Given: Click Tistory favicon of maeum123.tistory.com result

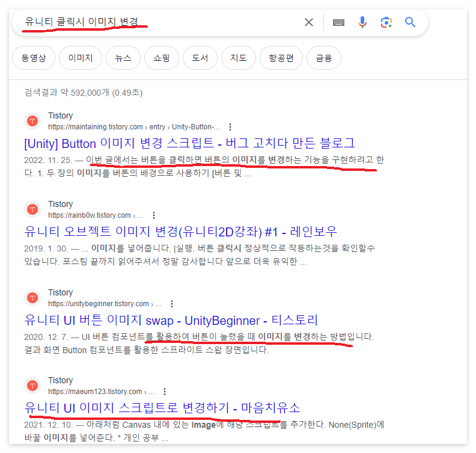Looking at the screenshot, I should (32, 386).
